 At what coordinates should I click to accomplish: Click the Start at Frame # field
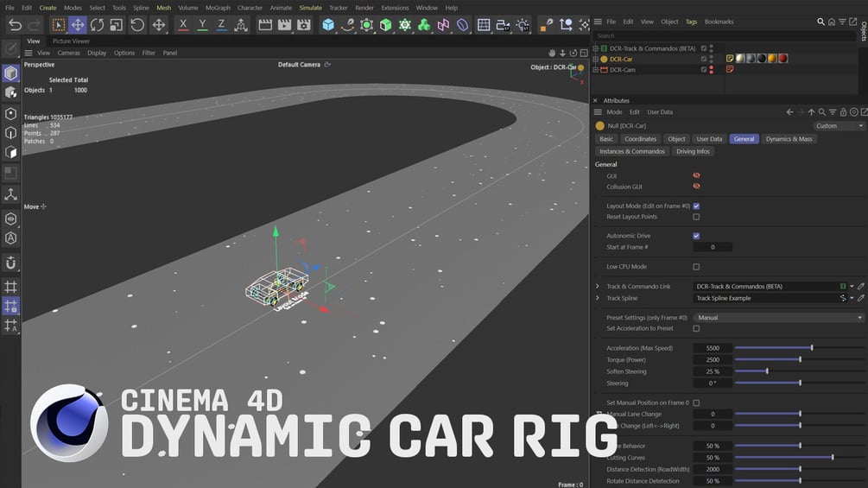click(713, 247)
